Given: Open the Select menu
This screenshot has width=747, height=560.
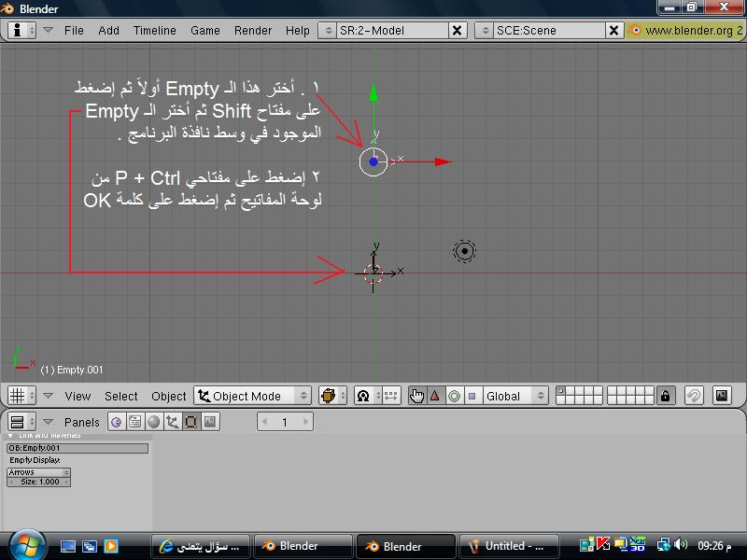Looking at the screenshot, I should pos(121,396).
